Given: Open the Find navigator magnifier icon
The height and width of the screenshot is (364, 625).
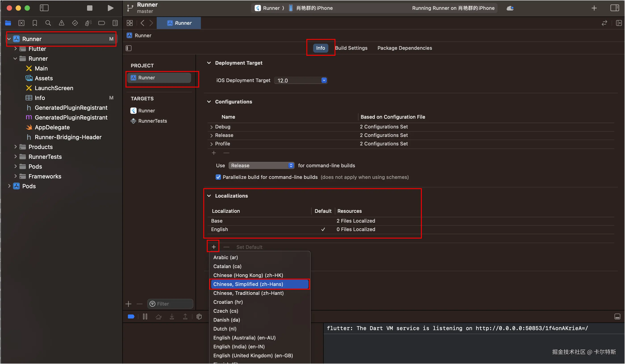Looking at the screenshot, I should pyautogui.click(x=48, y=23).
